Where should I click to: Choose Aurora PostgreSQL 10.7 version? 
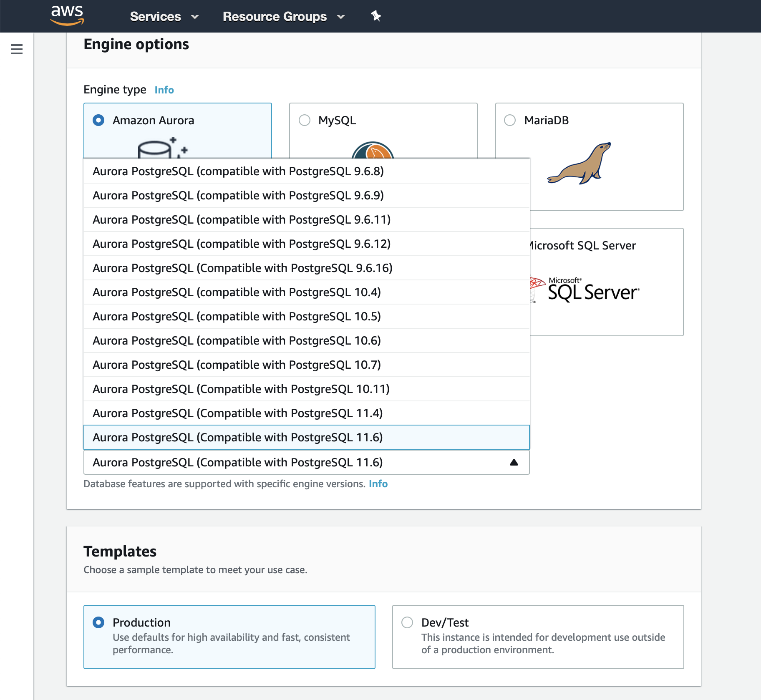[x=307, y=365]
